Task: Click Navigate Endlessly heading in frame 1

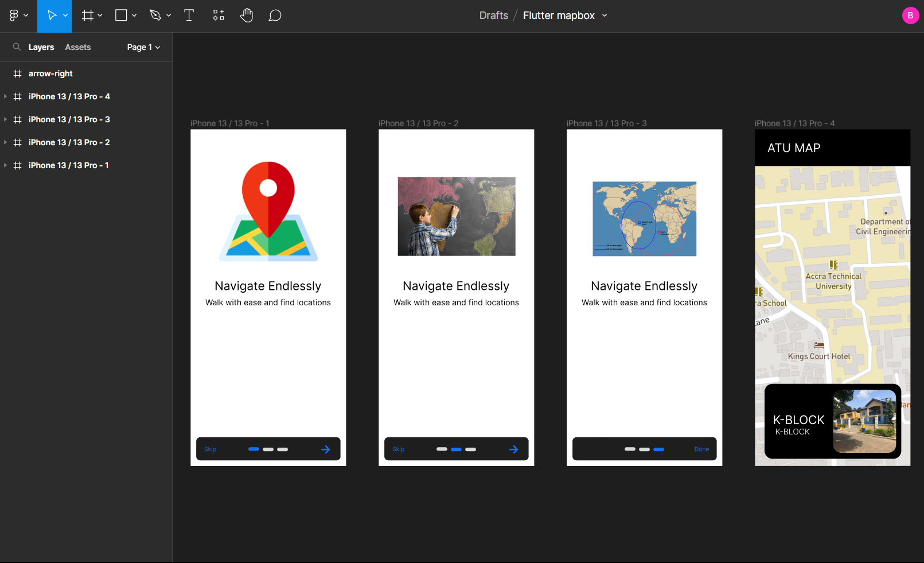Action: (x=268, y=286)
